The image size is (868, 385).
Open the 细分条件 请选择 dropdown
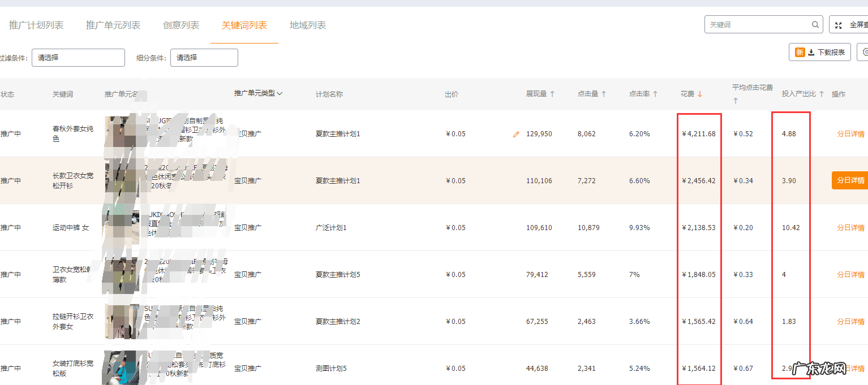204,57
